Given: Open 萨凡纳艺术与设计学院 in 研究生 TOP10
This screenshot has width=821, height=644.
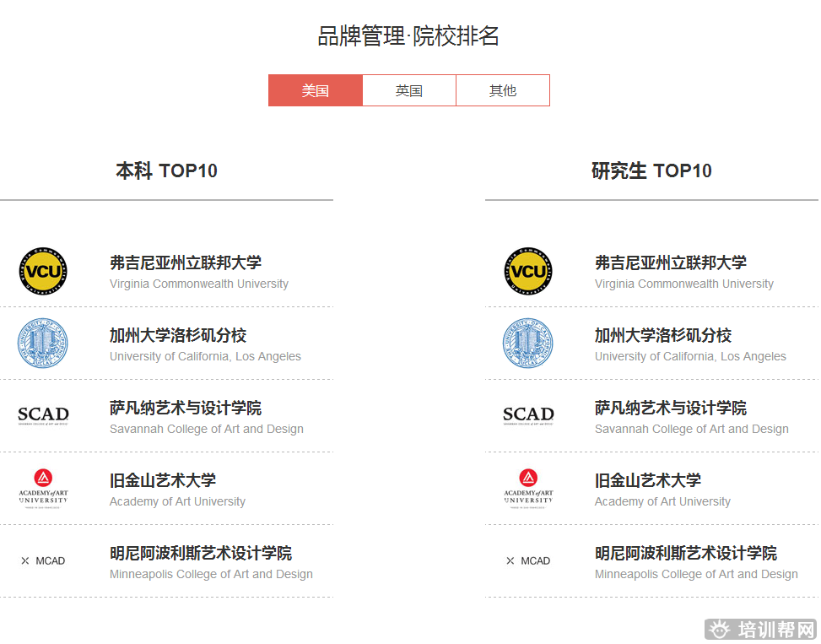Looking at the screenshot, I should coord(671,408).
